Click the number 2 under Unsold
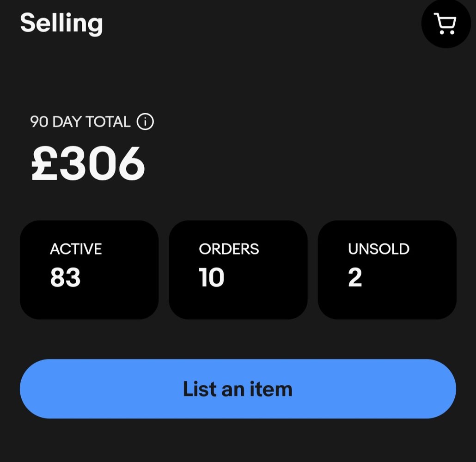The height and width of the screenshot is (462, 476). tap(355, 277)
